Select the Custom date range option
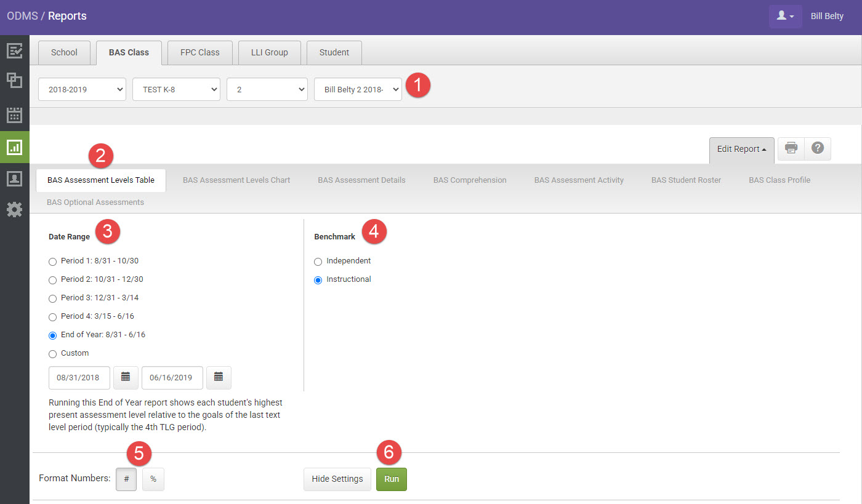The image size is (862, 504). 52,353
